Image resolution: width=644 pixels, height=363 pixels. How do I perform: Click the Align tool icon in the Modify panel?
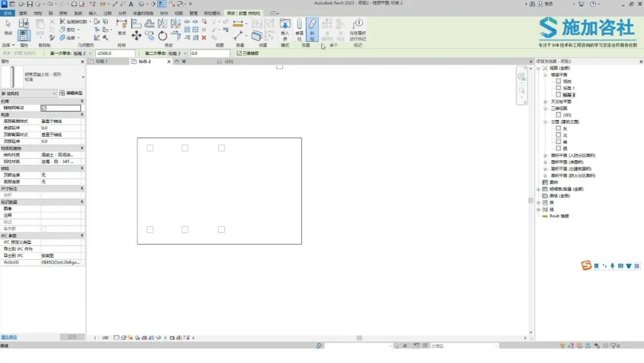137,24
